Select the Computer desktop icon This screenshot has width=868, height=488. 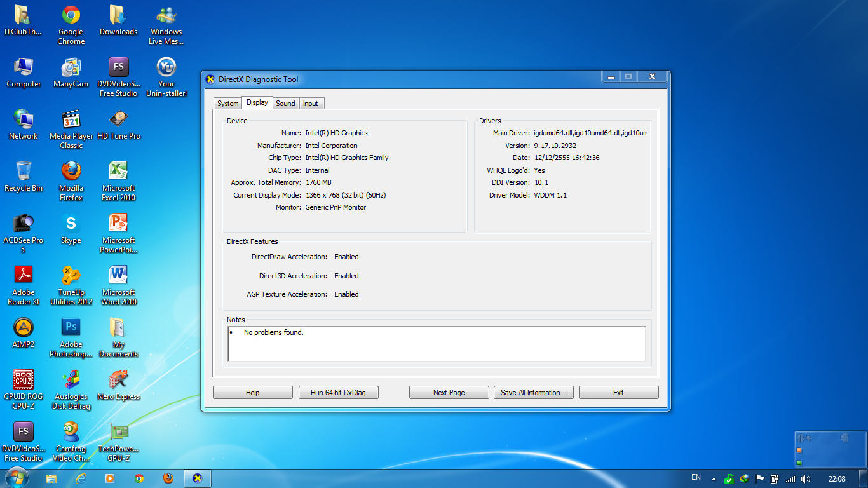pyautogui.click(x=24, y=72)
